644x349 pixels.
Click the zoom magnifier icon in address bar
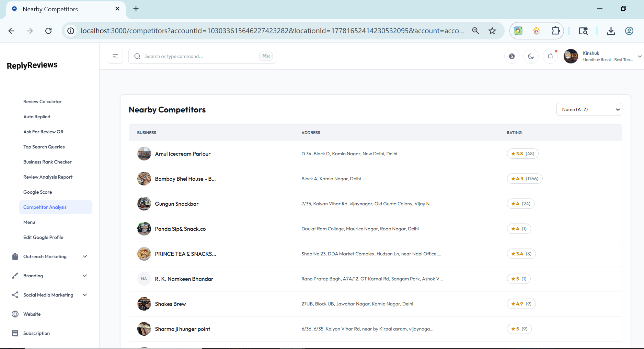click(x=475, y=31)
